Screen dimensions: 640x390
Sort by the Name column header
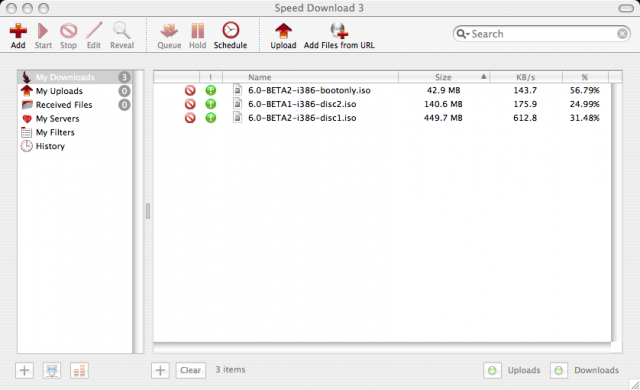pos(310,77)
